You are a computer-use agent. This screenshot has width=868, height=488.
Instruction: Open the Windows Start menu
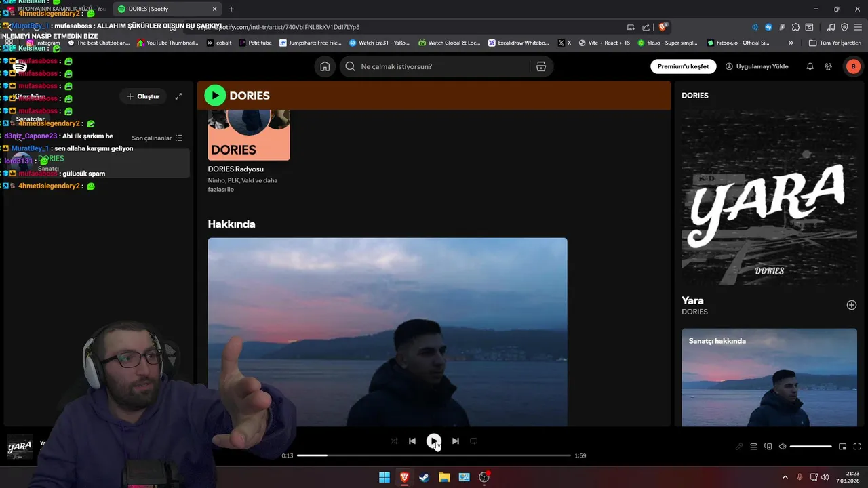384,477
